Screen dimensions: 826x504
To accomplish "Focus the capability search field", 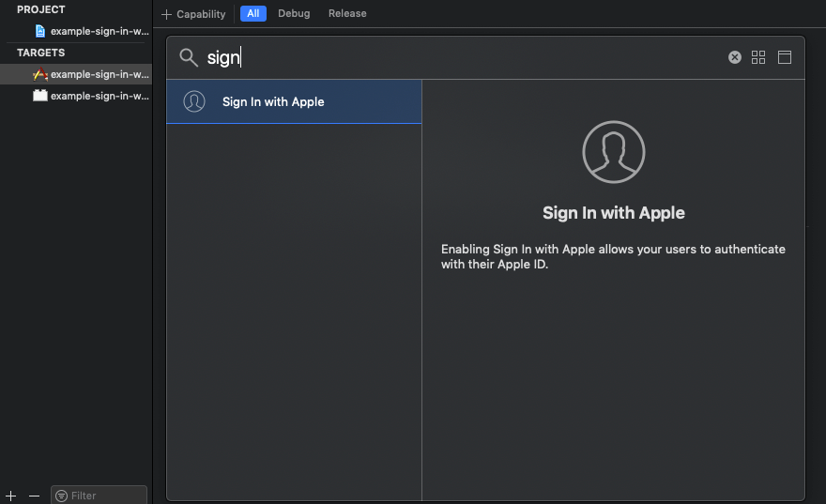I will point(464,57).
